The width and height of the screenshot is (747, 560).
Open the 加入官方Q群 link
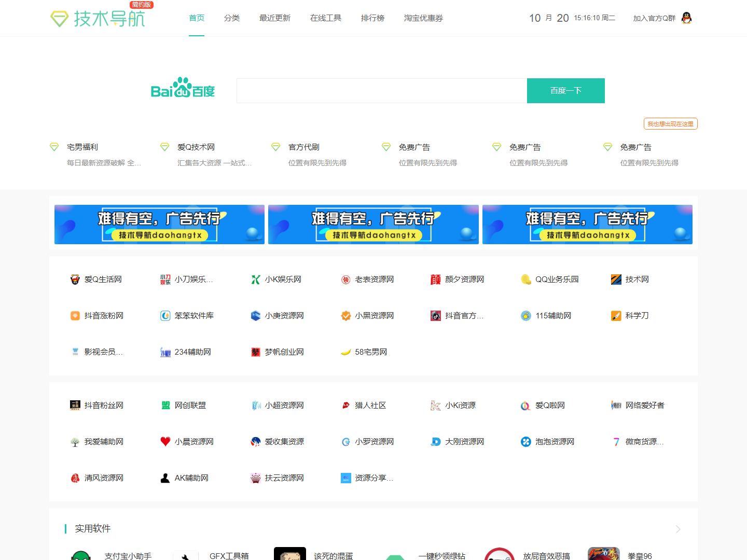coord(654,18)
